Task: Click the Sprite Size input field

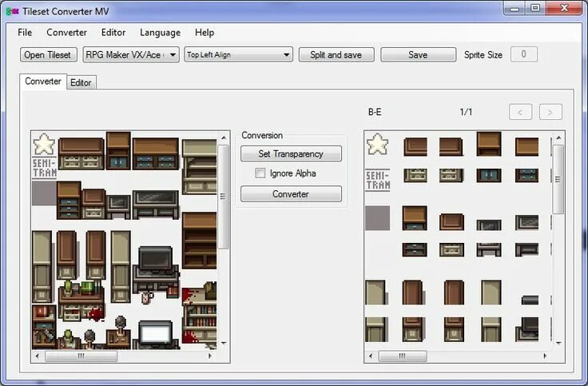Action: point(524,54)
